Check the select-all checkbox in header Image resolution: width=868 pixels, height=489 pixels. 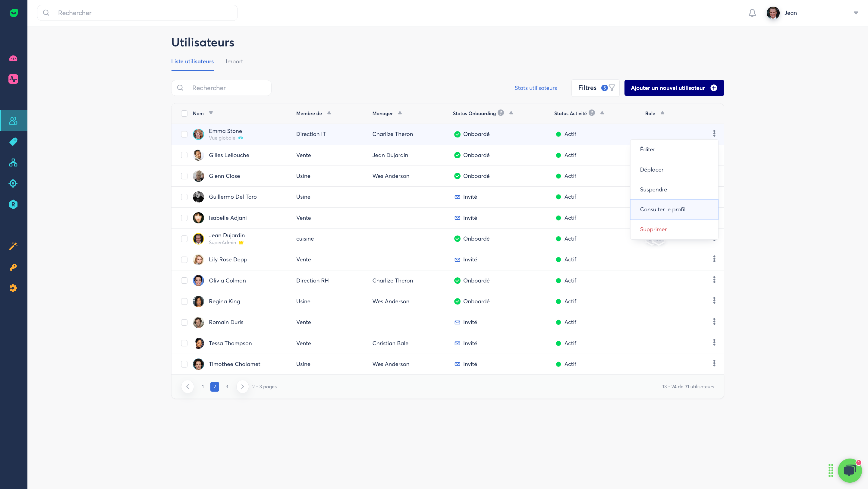tap(184, 113)
